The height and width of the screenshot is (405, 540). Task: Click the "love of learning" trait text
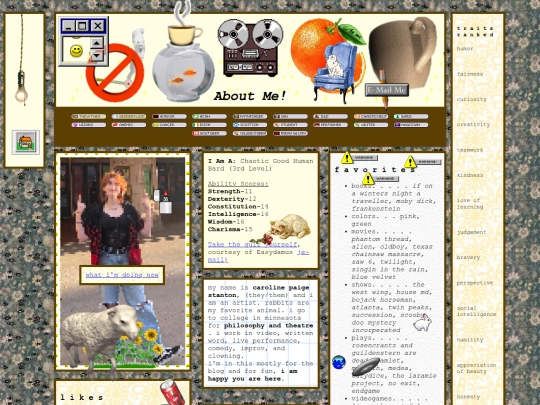point(470,204)
